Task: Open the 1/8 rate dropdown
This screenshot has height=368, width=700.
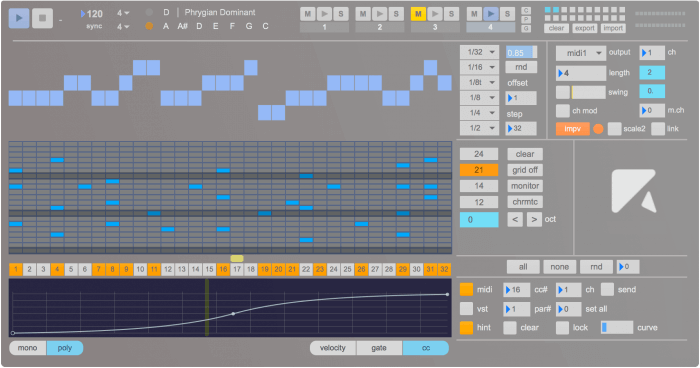Action: pyautogui.click(x=479, y=98)
